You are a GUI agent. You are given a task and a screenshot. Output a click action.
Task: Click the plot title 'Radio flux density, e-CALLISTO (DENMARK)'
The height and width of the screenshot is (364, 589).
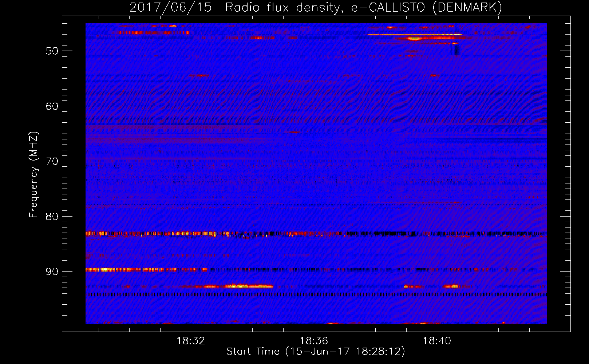point(363,8)
